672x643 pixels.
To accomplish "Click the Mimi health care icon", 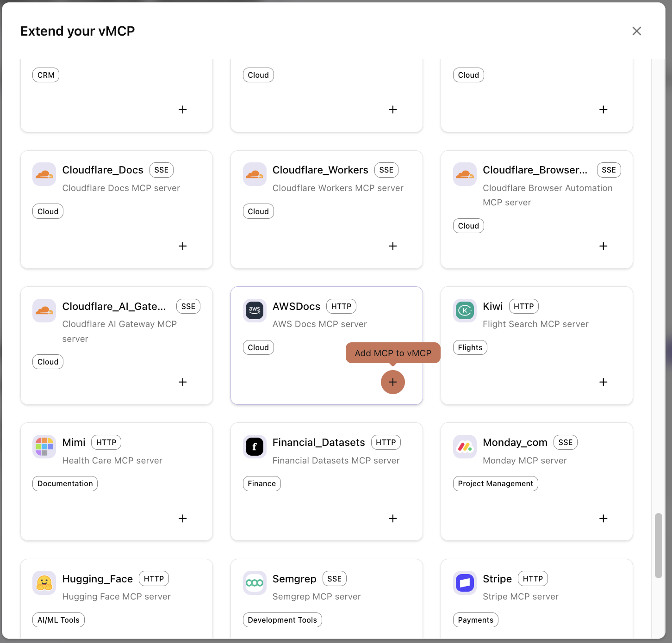I will [x=44, y=447].
